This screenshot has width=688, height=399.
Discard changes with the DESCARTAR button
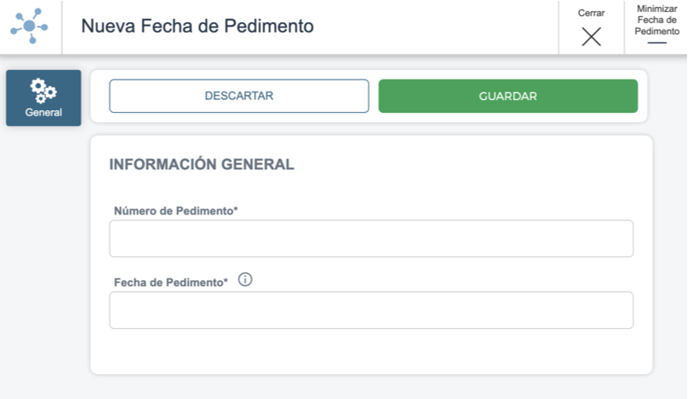239,96
